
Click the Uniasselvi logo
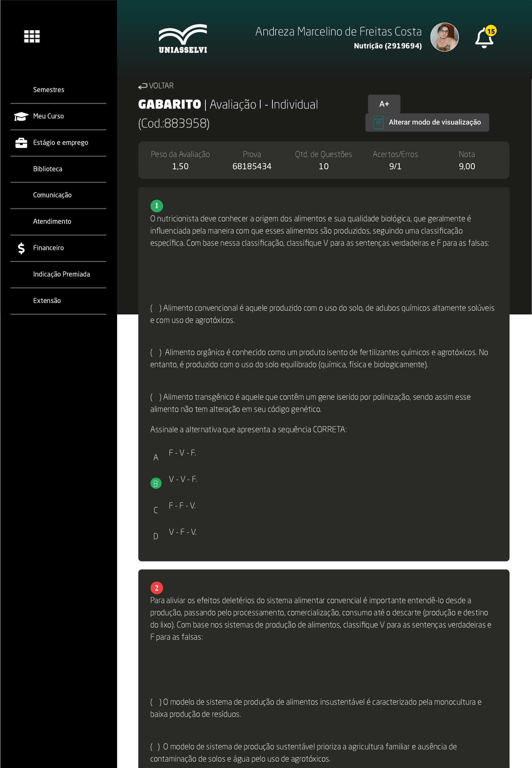[183, 39]
